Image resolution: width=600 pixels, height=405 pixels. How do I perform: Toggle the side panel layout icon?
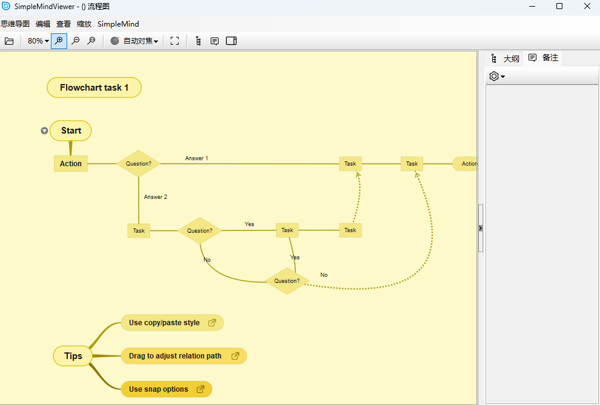click(x=231, y=41)
